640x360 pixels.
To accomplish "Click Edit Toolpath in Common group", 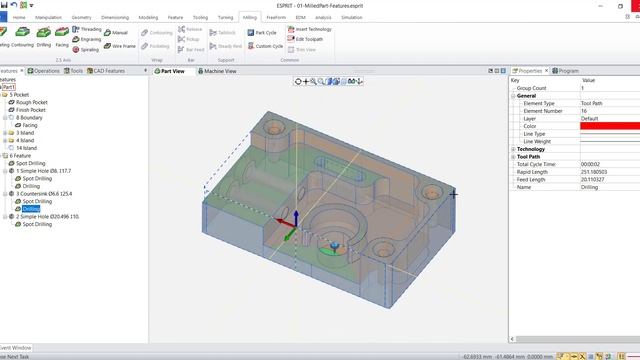I will pos(305,39).
